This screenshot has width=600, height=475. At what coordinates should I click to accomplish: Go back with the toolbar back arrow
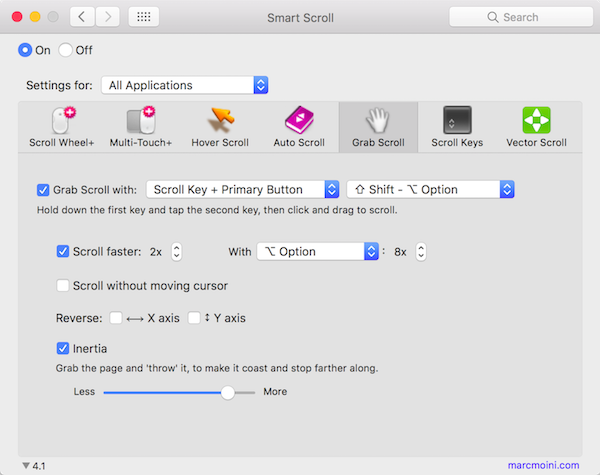click(x=82, y=17)
